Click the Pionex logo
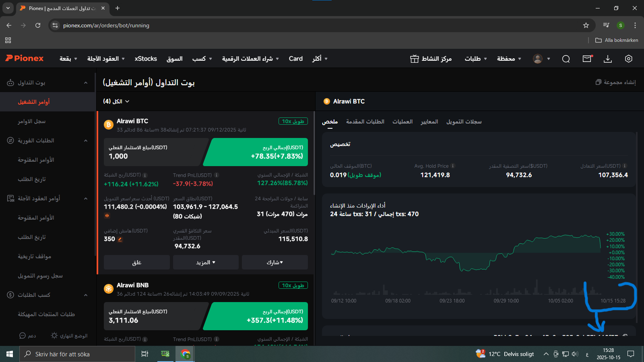644x362 pixels. pyautogui.click(x=25, y=58)
